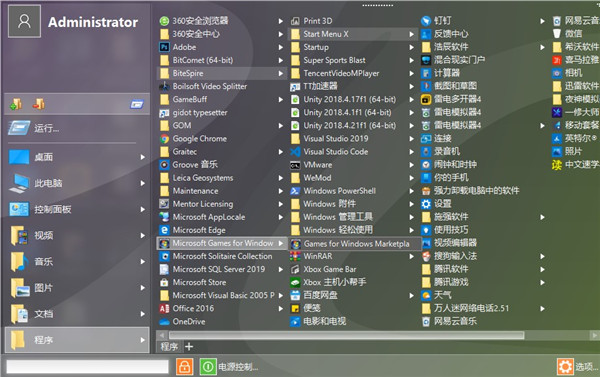This screenshot has width=600, height=377.
Task: Add a new tab with plus button
Action: point(189,346)
